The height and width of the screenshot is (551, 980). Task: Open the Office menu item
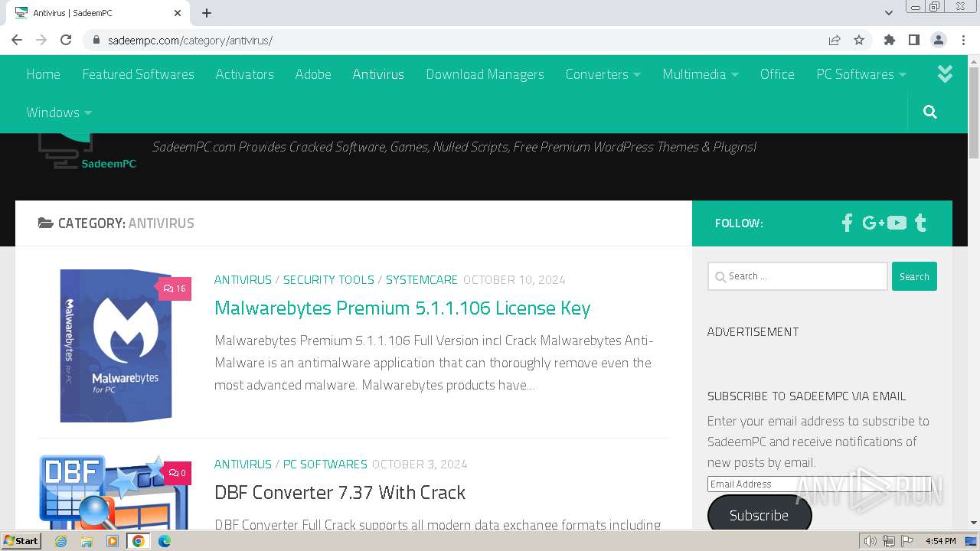coord(777,74)
